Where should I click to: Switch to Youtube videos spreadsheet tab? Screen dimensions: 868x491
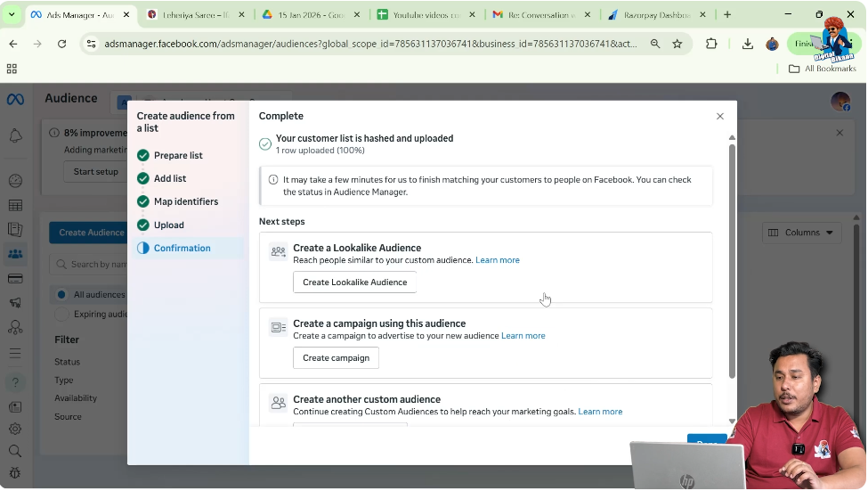point(426,15)
